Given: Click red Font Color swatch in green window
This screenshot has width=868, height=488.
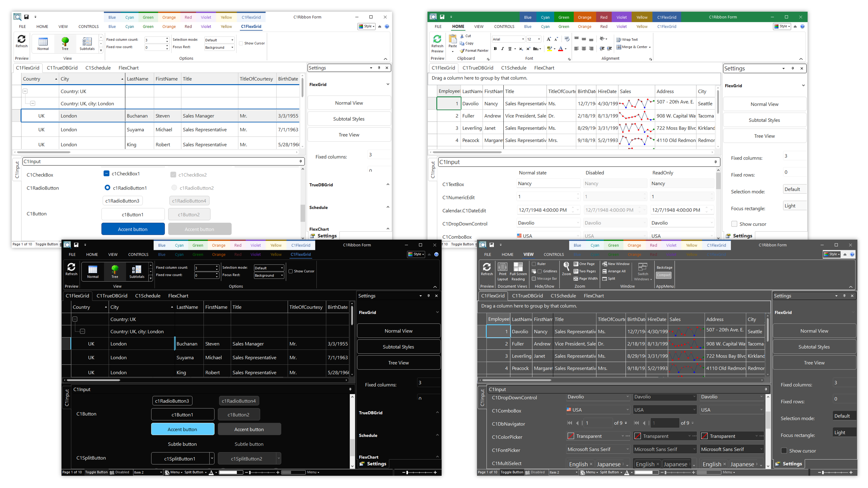Looking at the screenshot, I should [560, 48].
